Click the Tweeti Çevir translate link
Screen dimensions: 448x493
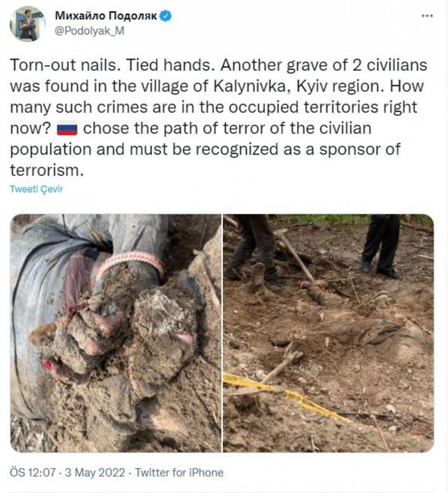click(x=36, y=189)
